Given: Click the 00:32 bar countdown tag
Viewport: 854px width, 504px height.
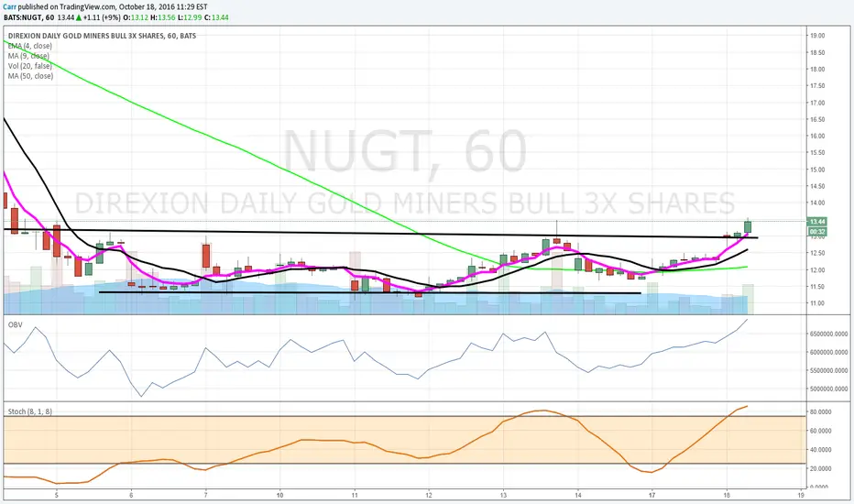Looking at the screenshot, I should click(x=817, y=232).
